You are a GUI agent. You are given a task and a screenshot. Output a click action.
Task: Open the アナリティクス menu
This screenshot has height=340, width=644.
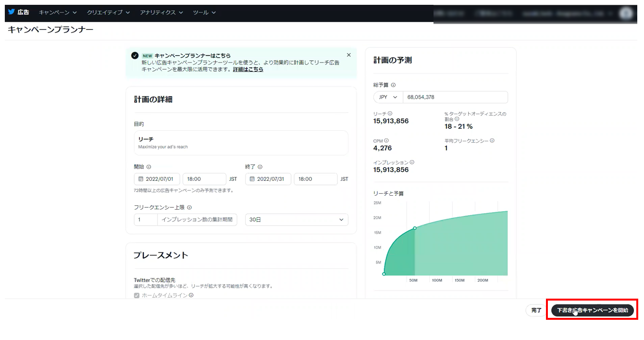[161, 13]
